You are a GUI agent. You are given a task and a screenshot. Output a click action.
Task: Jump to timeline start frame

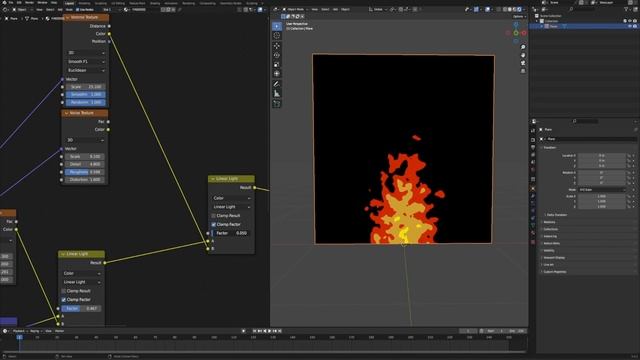tap(255, 331)
